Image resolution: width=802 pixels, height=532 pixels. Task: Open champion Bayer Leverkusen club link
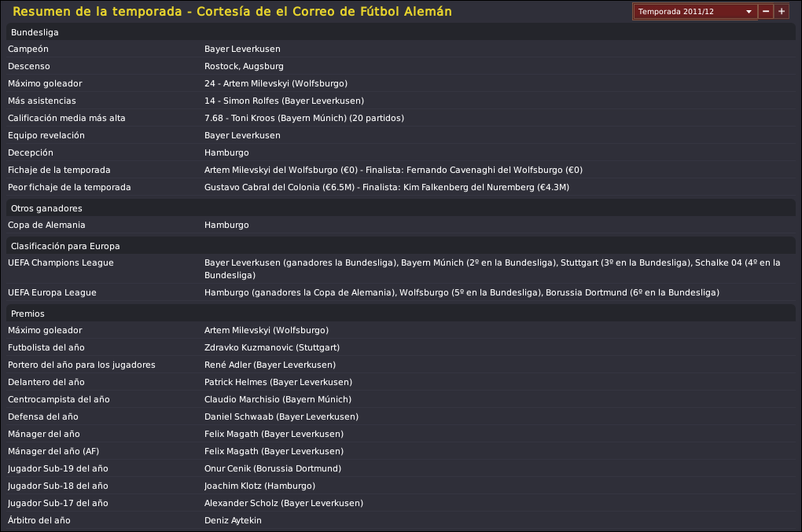click(x=242, y=49)
